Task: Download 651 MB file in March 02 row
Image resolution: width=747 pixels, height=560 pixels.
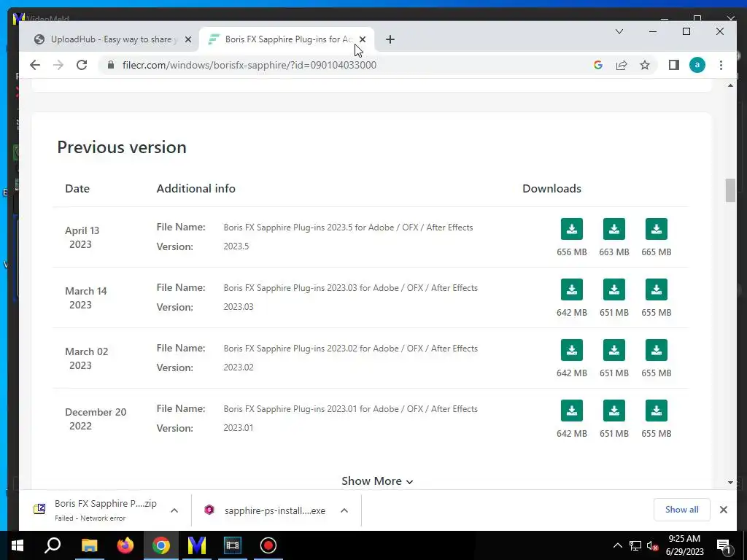Action: [x=614, y=350]
